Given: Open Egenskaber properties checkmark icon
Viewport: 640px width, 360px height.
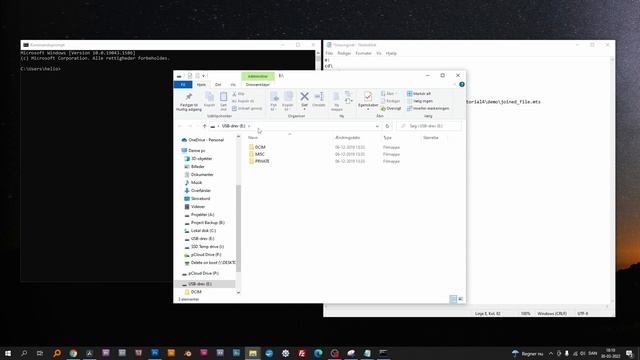Looking at the screenshot, I should [368, 96].
